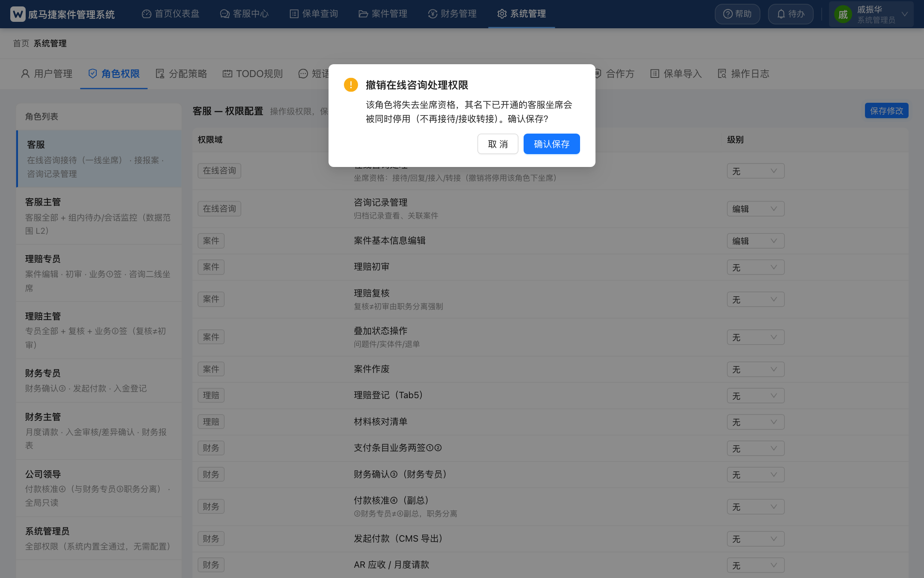Click the 首页仪表盘 gauge icon

[147, 14]
